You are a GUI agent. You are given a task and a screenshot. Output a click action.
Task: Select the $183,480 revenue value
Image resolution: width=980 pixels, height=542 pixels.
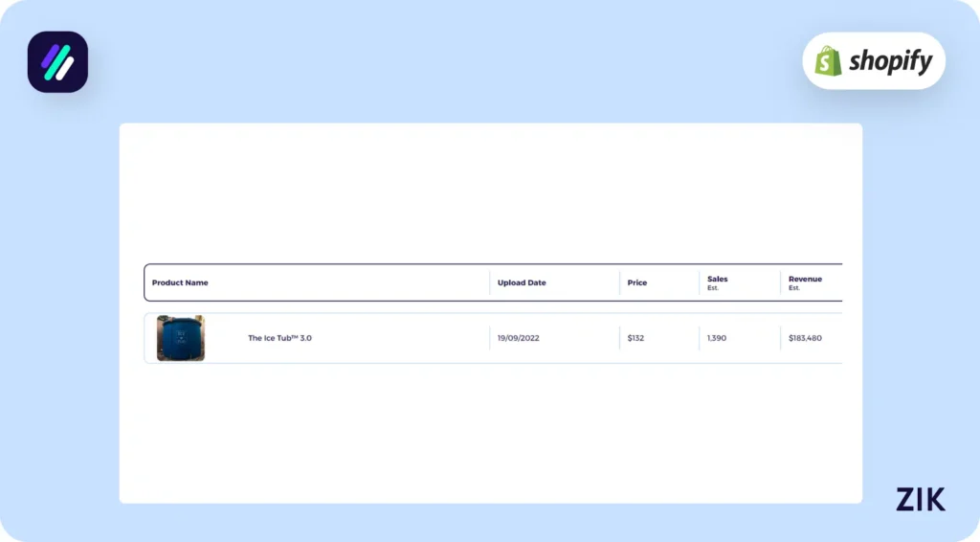[805, 338]
